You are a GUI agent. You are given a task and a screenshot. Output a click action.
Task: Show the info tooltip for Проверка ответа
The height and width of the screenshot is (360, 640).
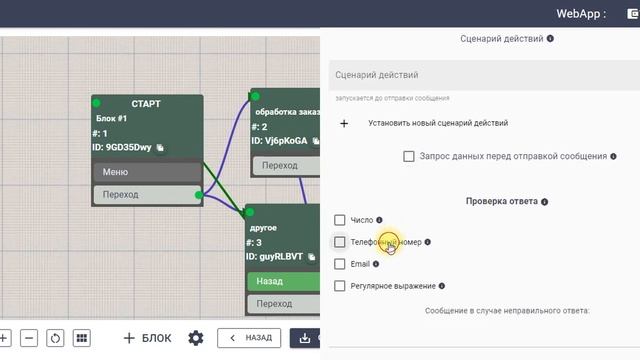[x=544, y=202]
